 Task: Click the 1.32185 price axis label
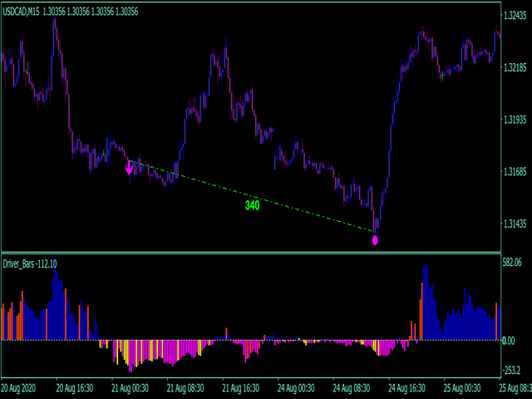tap(515, 67)
